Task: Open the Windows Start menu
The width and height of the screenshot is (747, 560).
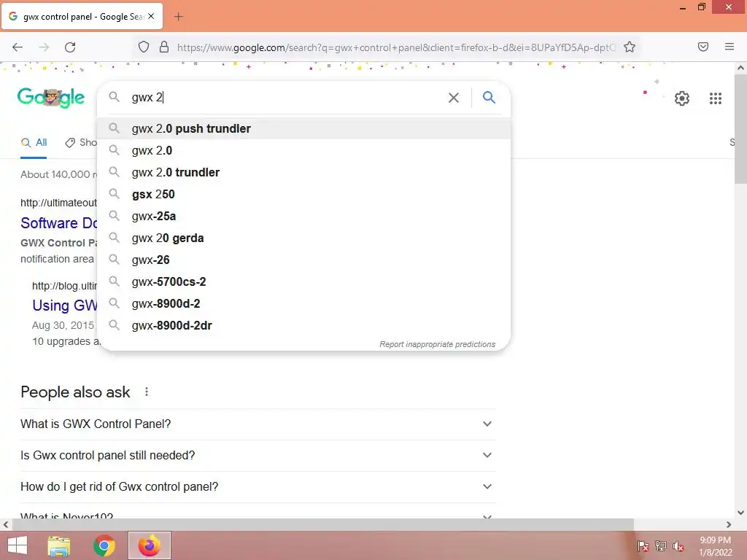Action: coord(18,545)
